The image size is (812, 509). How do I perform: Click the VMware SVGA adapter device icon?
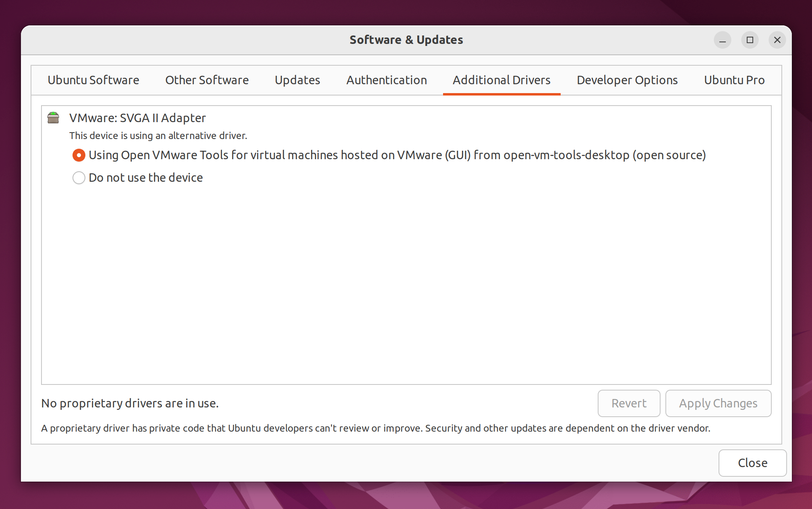53,118
